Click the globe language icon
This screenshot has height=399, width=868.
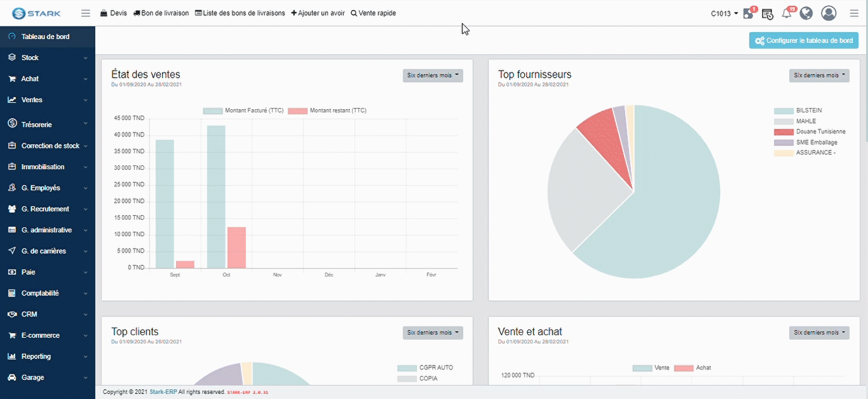806,13
